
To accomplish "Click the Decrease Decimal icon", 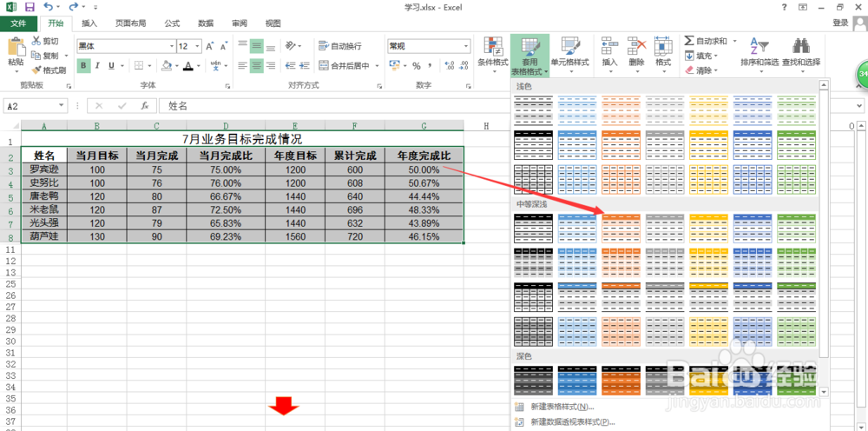I will coord(465,66).
